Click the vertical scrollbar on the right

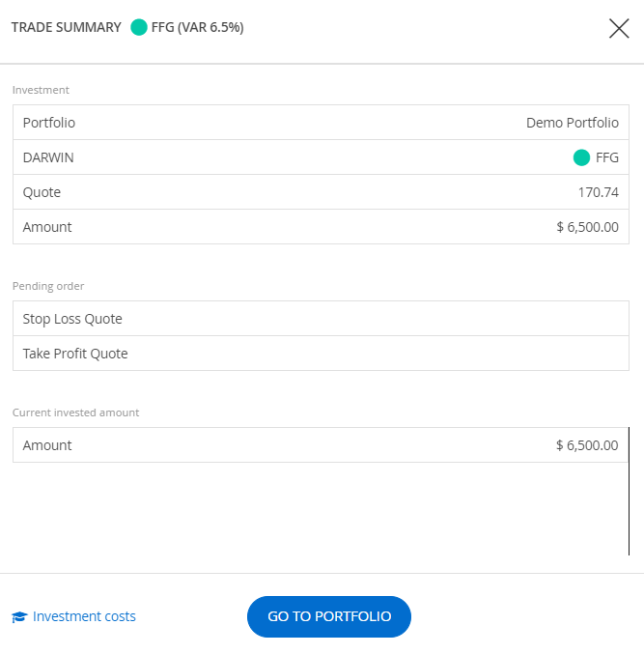pyautogui.click(x=629, y=491)
